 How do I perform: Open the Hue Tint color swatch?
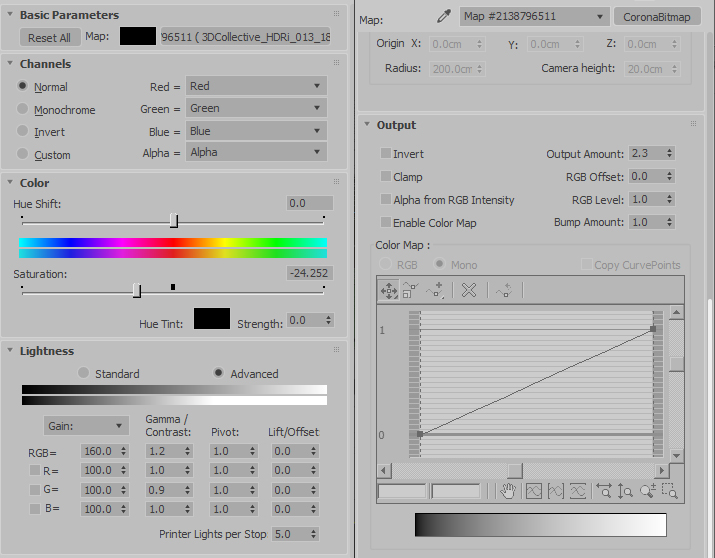(x=212, y=319)
